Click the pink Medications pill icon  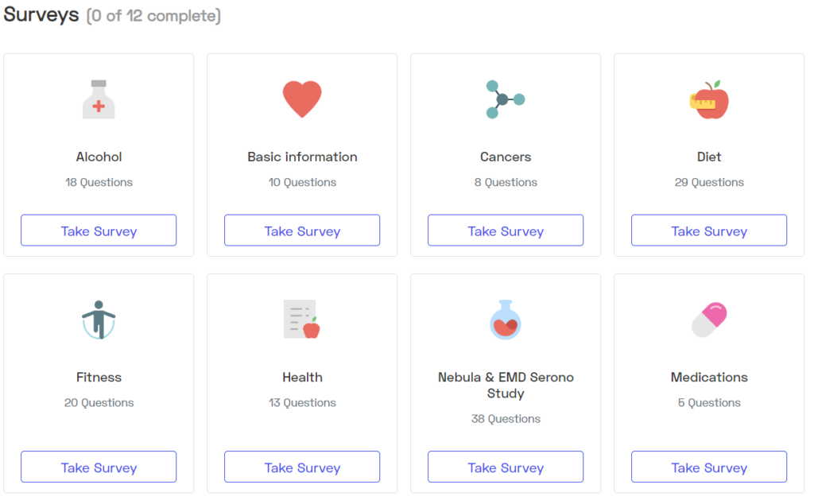coord(709,320)
